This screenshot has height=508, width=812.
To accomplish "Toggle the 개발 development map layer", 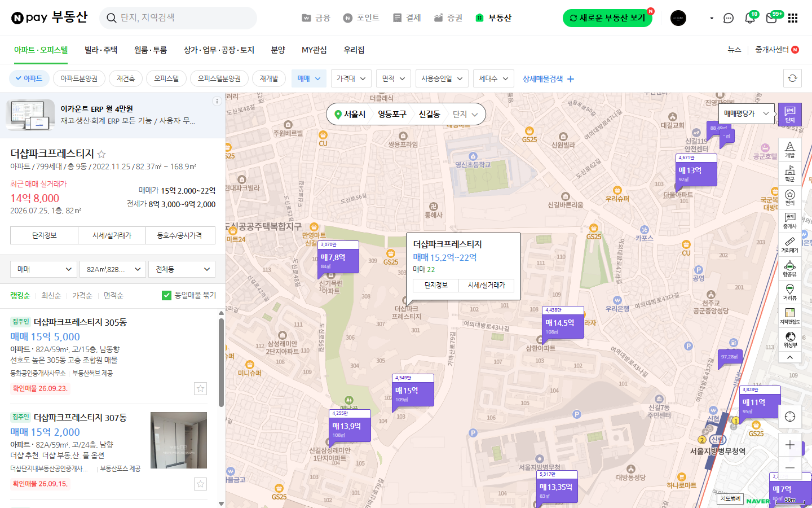I will [x=789, y=150].
